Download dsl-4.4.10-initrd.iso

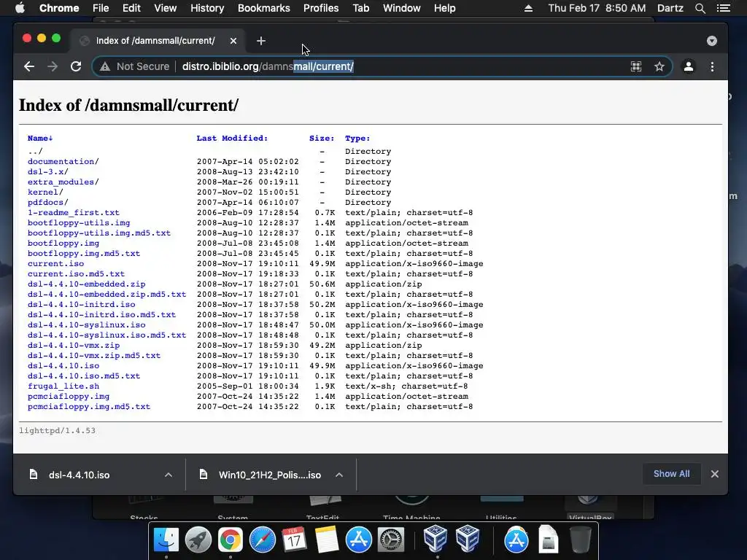point(82,305)
